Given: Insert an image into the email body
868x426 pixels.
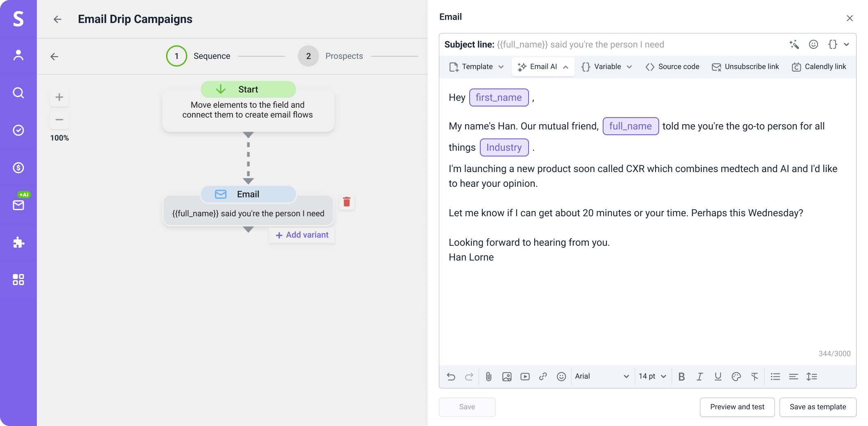Looking at the screenshot, I should tap(507, 376).
